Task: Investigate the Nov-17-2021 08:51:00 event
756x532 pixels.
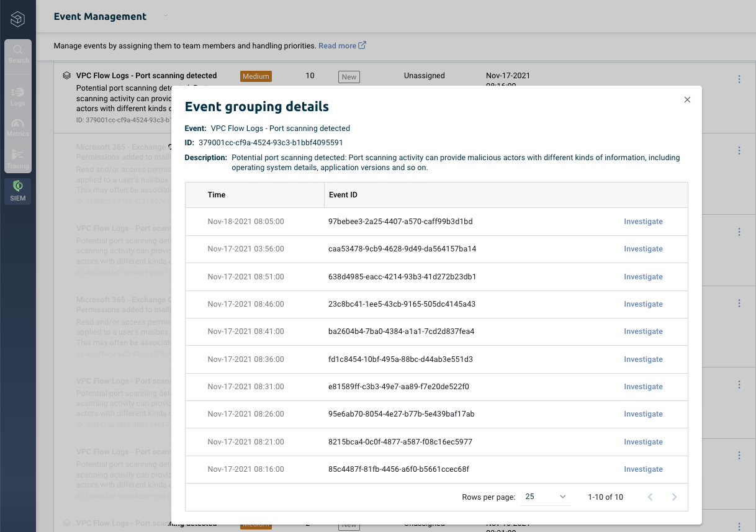Action: (643, 276)
